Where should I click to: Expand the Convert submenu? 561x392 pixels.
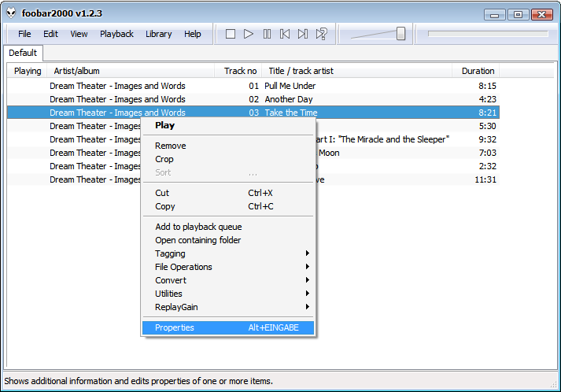tap(228, 280)
